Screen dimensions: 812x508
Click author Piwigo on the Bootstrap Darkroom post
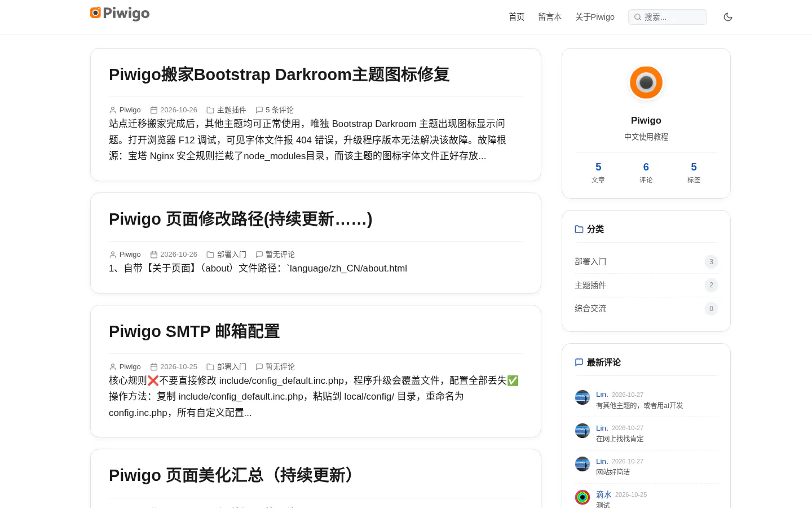[x=130, y=110]
